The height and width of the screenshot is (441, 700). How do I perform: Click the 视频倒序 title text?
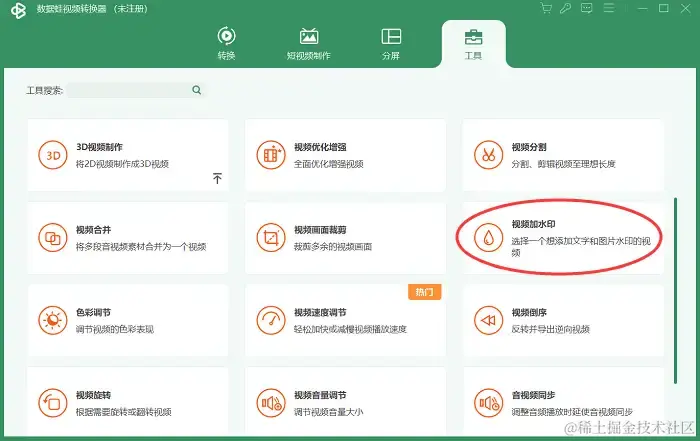(529, 312)
